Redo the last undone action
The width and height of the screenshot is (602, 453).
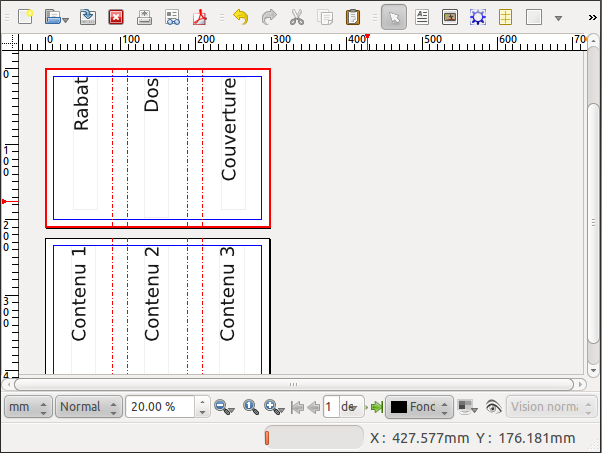point(269,17)
